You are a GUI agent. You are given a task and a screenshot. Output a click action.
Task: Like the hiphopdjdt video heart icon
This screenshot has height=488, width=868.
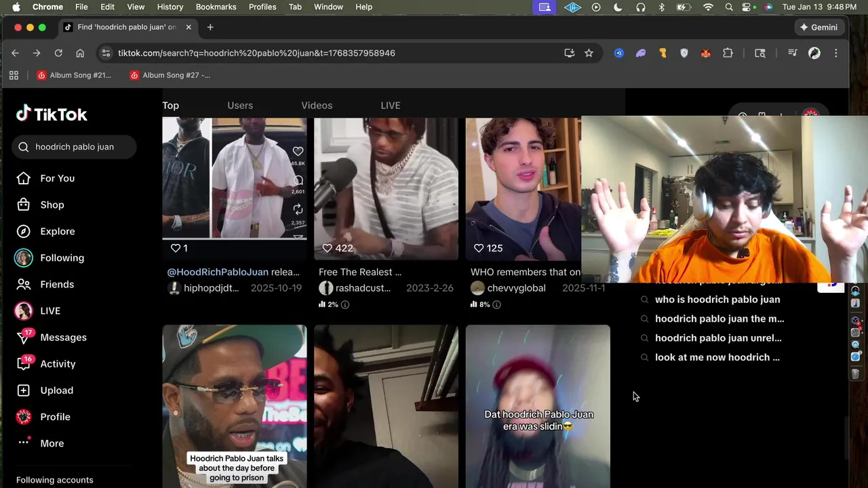tap(298, 151)
